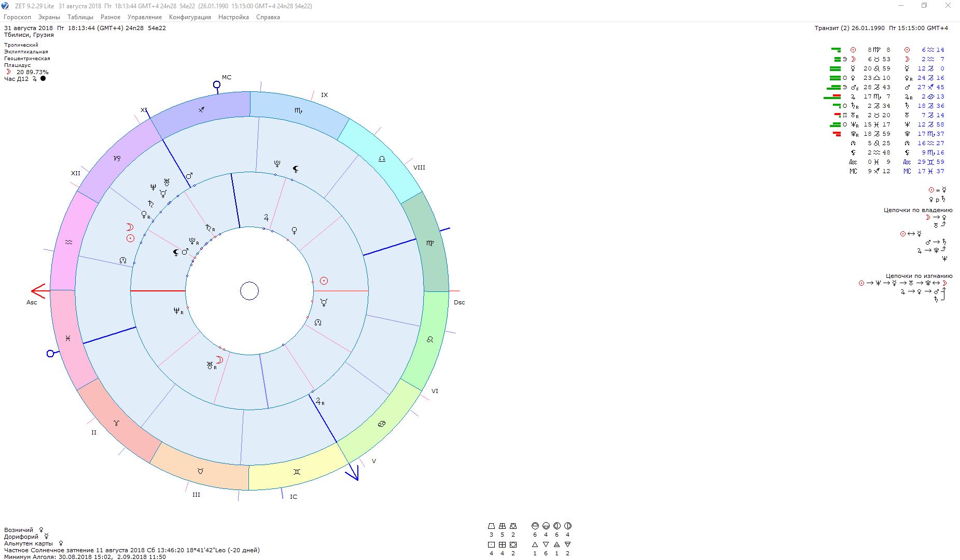Click the 'Минимум Алголя' line
Image resolution: width=960 pixels, height=560 pixels.
(x=85, y=557)
